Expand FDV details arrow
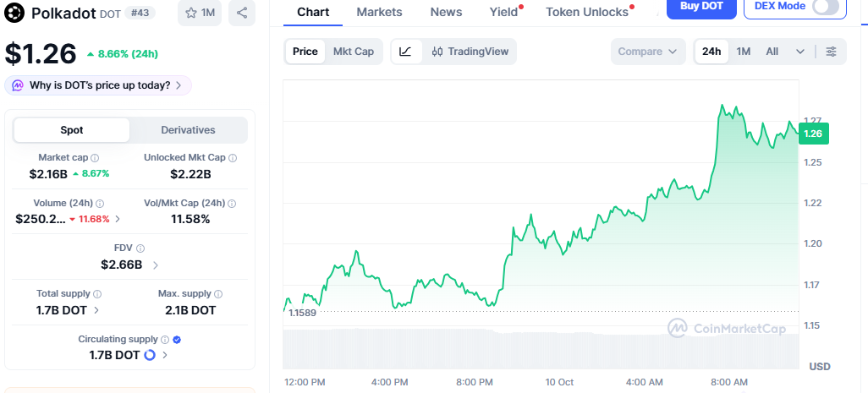 (156, 265)
